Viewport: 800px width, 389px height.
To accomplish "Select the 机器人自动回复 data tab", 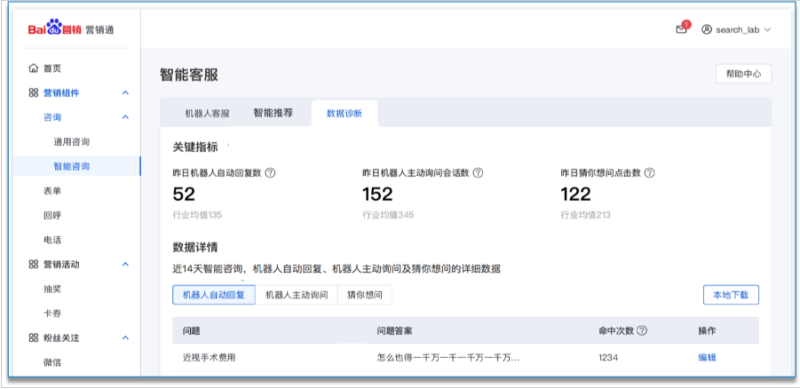I will pos(214,295).
